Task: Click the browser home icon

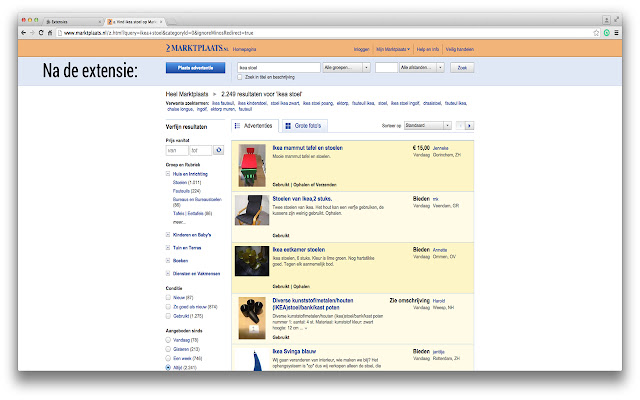Action: click(50, 33)
